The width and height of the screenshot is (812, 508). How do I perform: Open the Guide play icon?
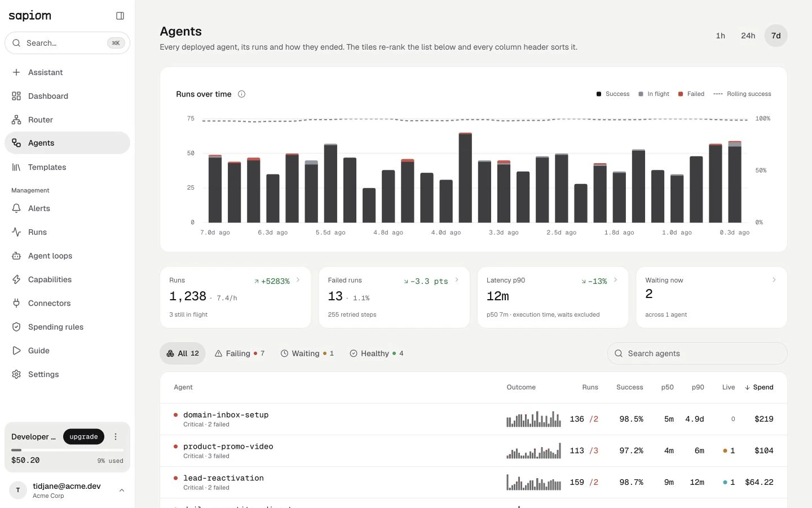click(x=16, y=351)
